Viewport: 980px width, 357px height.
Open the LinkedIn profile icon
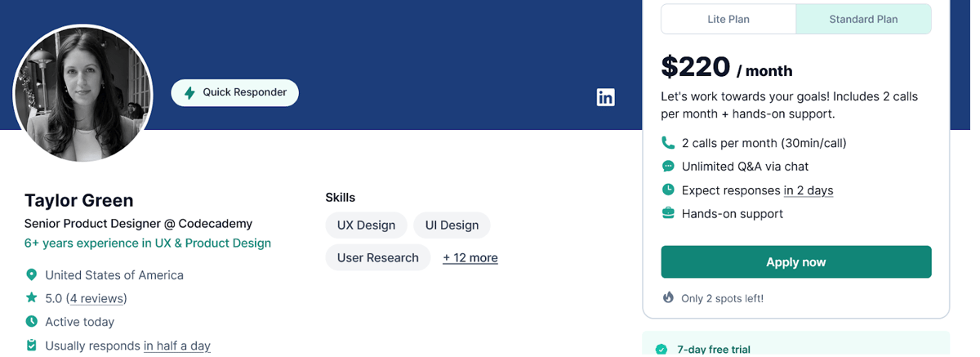point(605,98)
